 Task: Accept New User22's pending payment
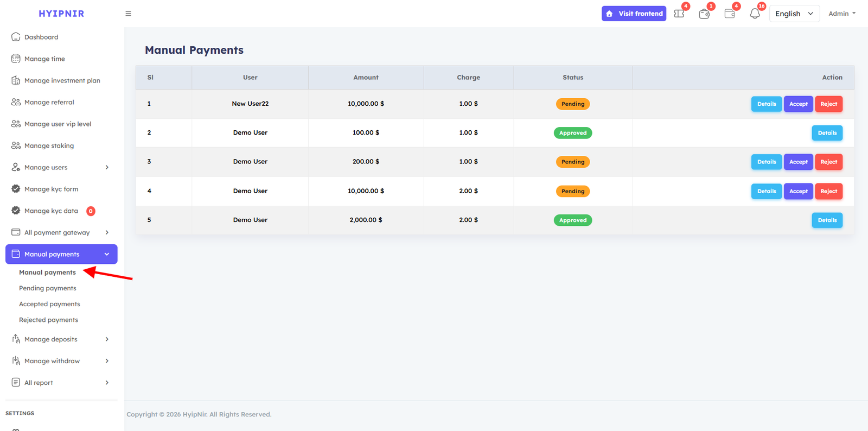(x=798, y=104)
